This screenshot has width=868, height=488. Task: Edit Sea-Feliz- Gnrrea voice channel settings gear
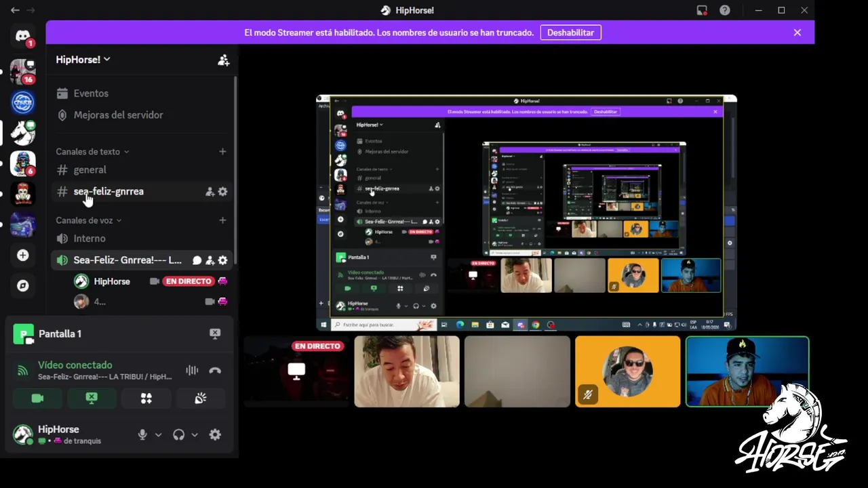click(x=222, y=260)
